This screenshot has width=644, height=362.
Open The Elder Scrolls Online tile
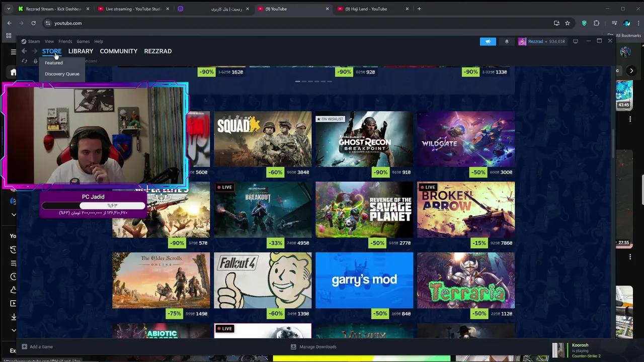[161, 280]
